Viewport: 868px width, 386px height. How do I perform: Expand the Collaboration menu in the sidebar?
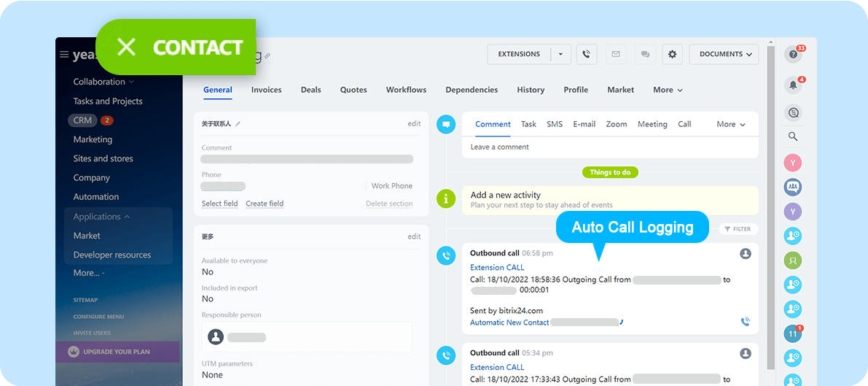click(103, 82)
